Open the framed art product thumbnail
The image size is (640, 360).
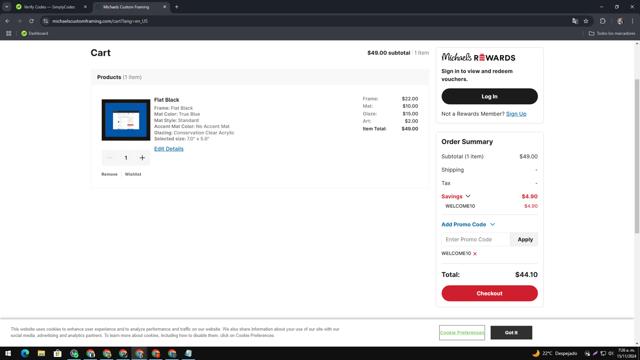point(126,120)
